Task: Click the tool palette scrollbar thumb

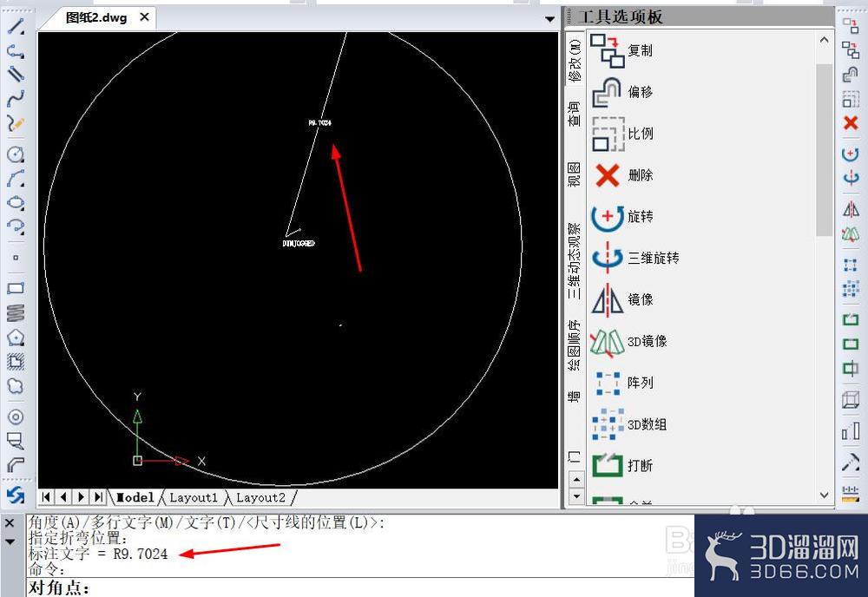Action: [825, 149]
